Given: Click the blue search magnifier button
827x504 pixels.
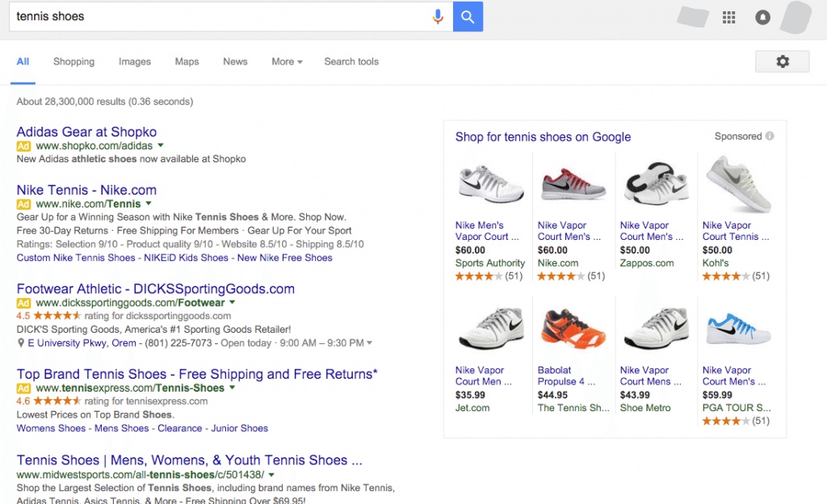Looking at the screenshot, I should pos(468,17).
